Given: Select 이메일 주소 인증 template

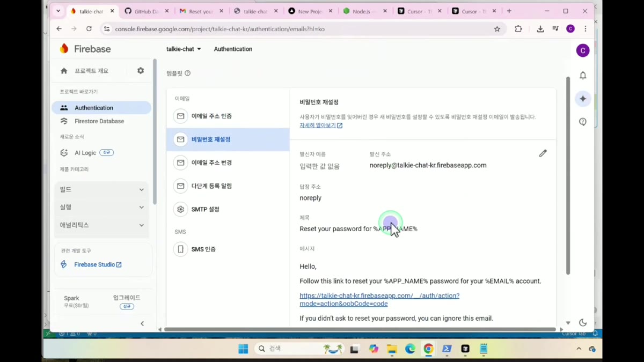Looking at the screenshot, I should tap(228, 116).
